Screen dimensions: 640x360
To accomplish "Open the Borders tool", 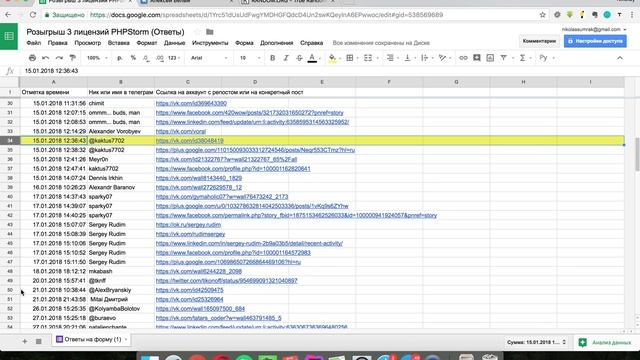I will coord(350,58).
